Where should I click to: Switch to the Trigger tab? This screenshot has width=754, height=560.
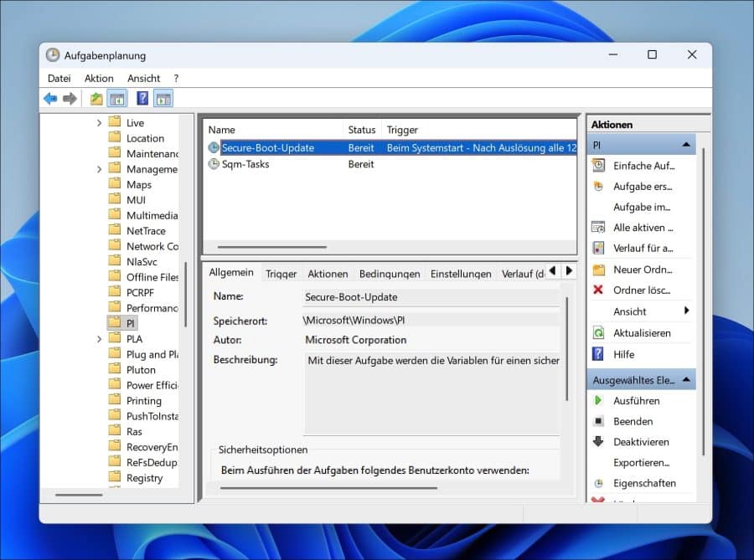point(281,273)
